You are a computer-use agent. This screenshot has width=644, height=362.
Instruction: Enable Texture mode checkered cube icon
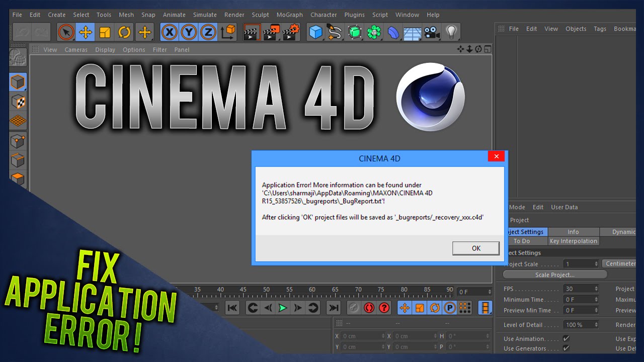18,102
